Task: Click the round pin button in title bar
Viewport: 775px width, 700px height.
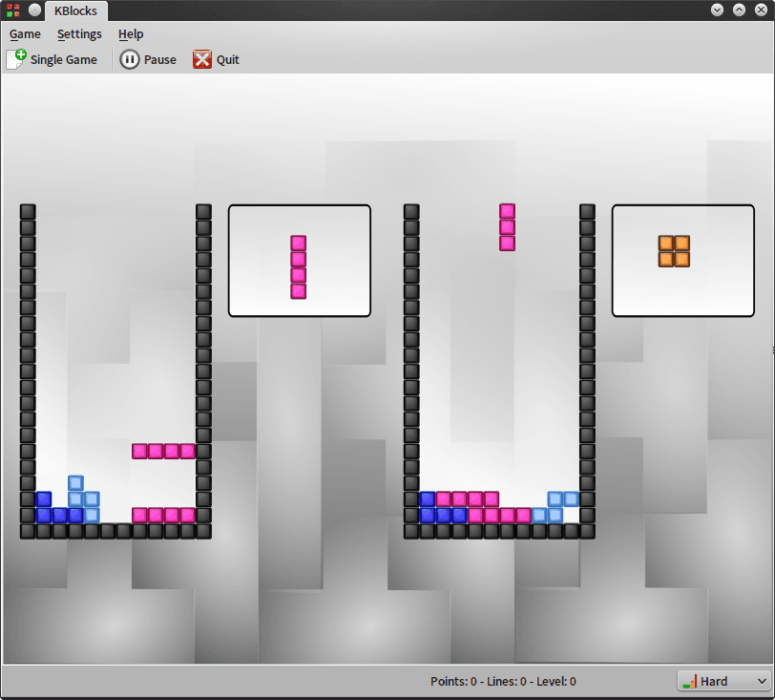Action: tap(34, 10)
